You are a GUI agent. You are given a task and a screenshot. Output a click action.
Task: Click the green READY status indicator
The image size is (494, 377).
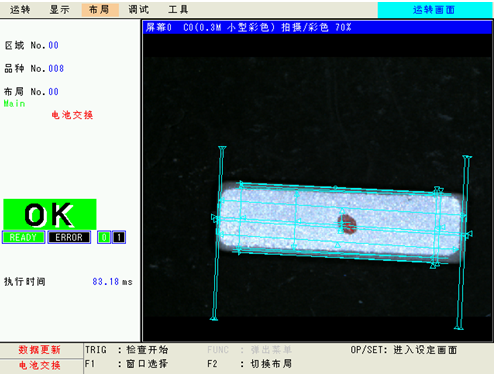coord(23,237)
